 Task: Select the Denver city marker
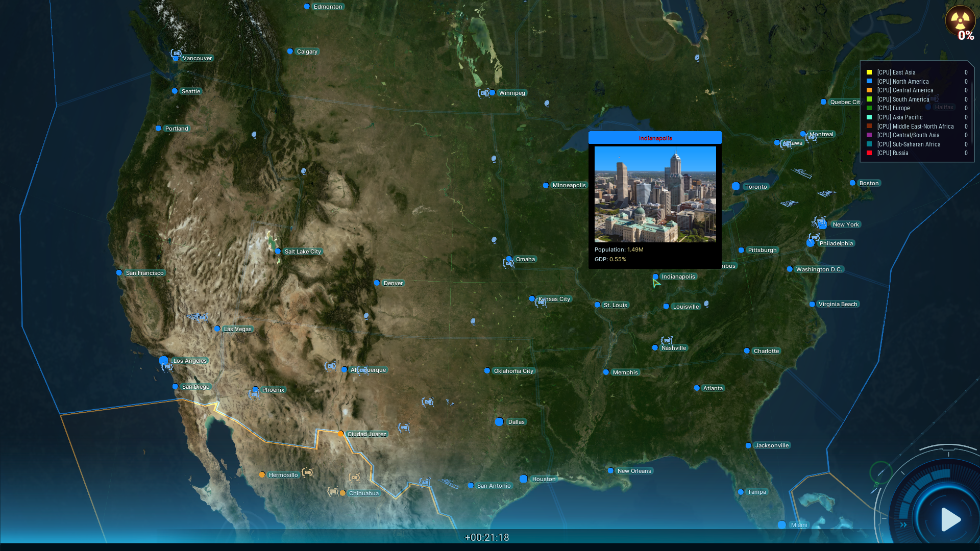pyautogui.click(x=378, y=283)
